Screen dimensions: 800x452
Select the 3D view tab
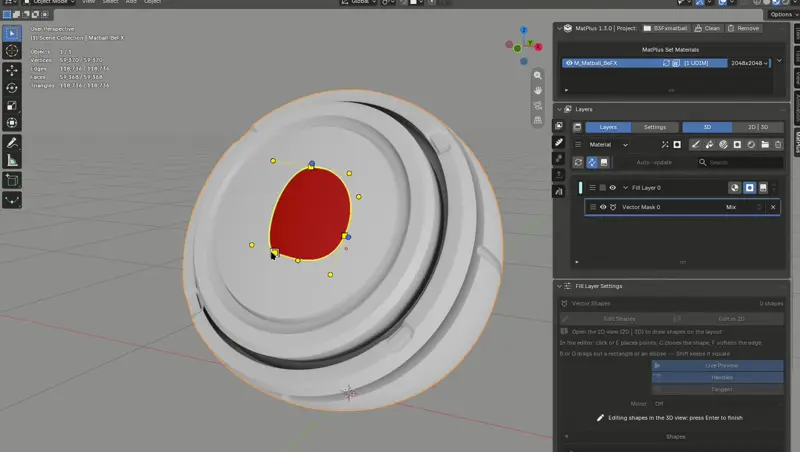coord(707,127)
